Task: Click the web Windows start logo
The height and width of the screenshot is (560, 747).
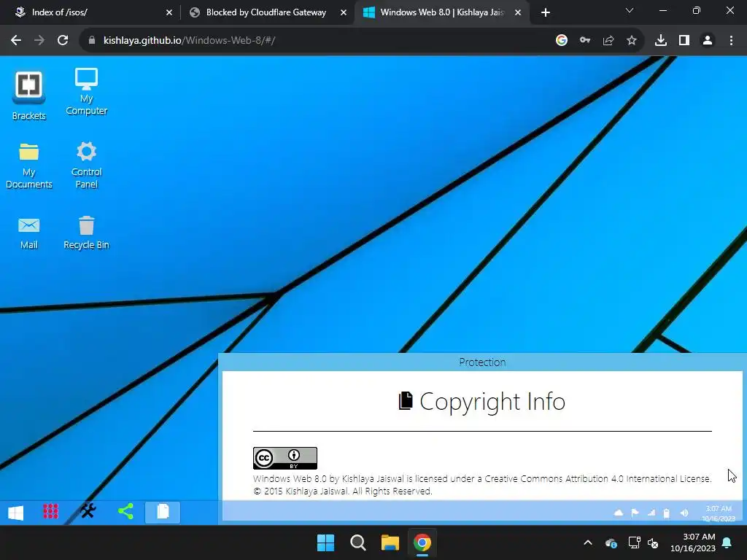Action: [16, 513]
